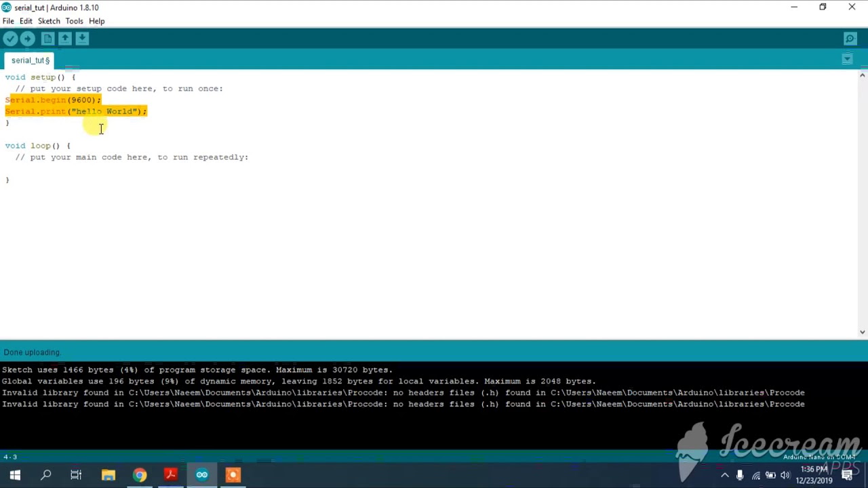This screenshot has width=868, height=488.
Task: Click the battery tray icon
Action: click(x=771, y=475)
